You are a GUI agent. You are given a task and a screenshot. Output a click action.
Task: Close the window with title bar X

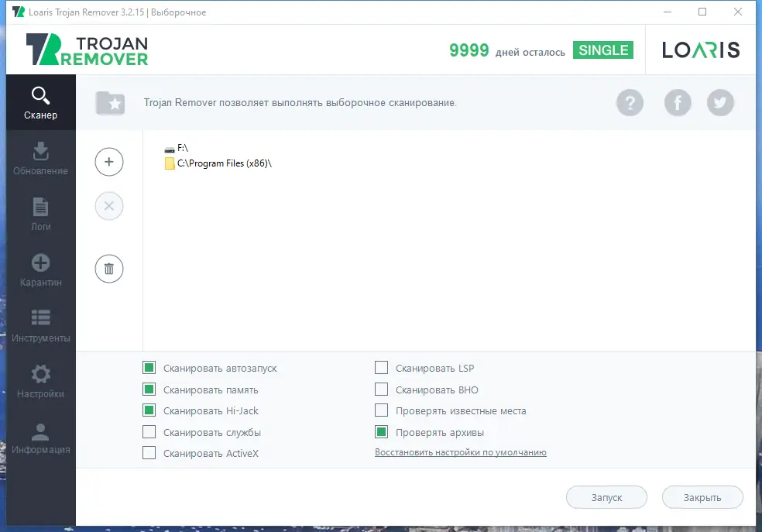pos(738,12)
